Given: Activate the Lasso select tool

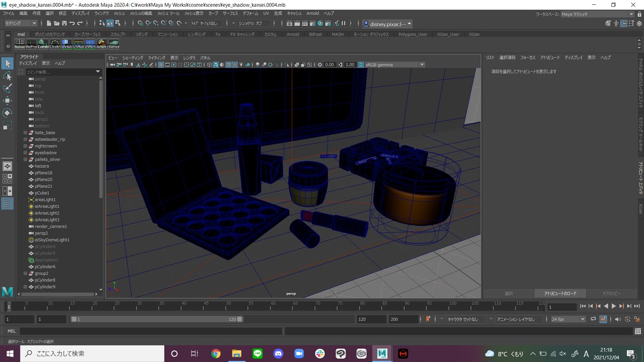Looking at the screenshot, I should tap(7, 76).
